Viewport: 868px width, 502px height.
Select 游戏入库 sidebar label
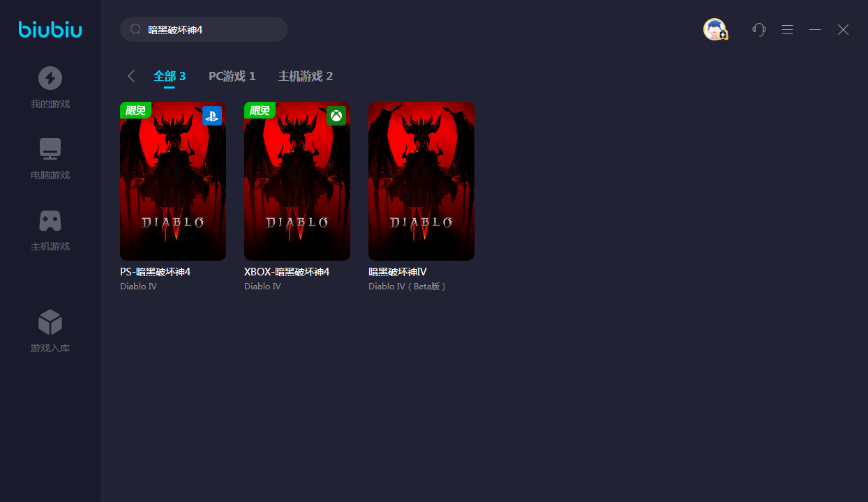point(50,348)
